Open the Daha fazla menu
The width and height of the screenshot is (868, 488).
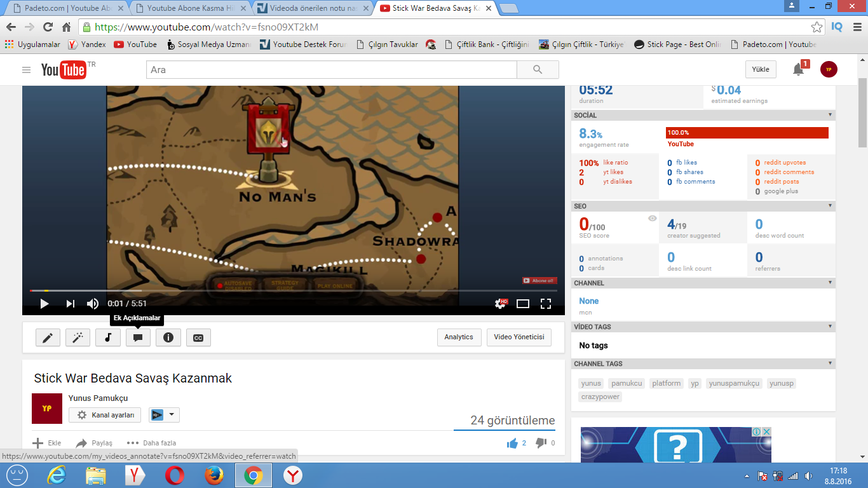pos(151,443)
